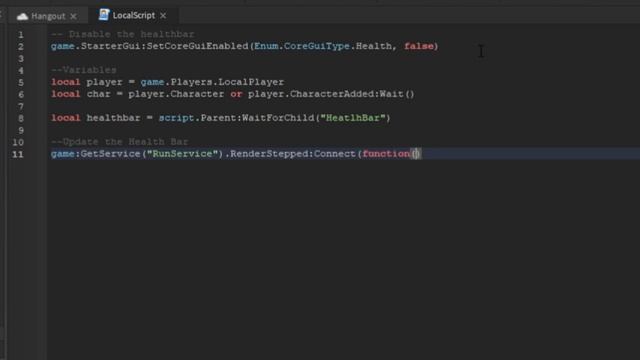Viewport: 640px width, 360px height.
Task: Click 'Enum' on line 2
Action: point(266,46)
